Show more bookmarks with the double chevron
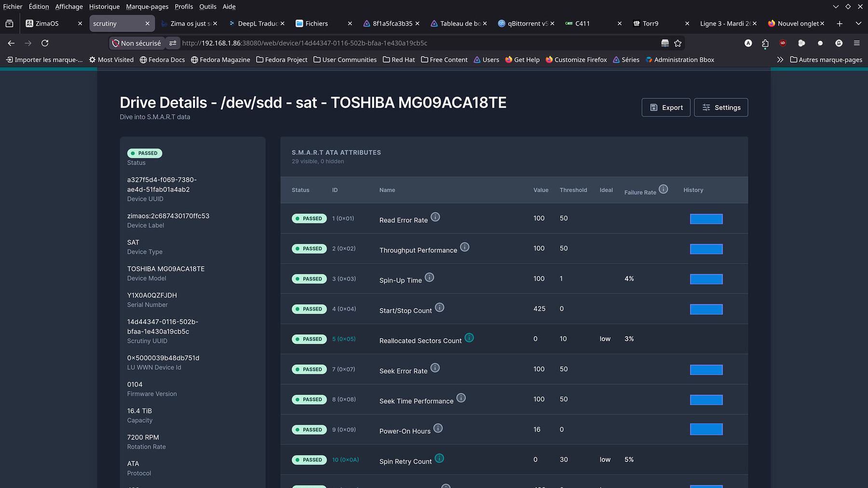Viewport: 868px width, 488px height. pos(780,59)
